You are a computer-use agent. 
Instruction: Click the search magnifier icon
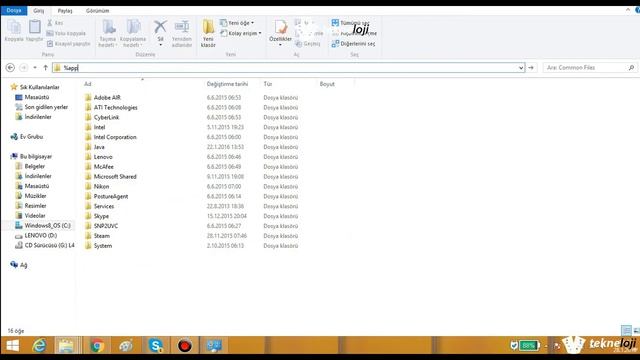(x=631, y=68)
